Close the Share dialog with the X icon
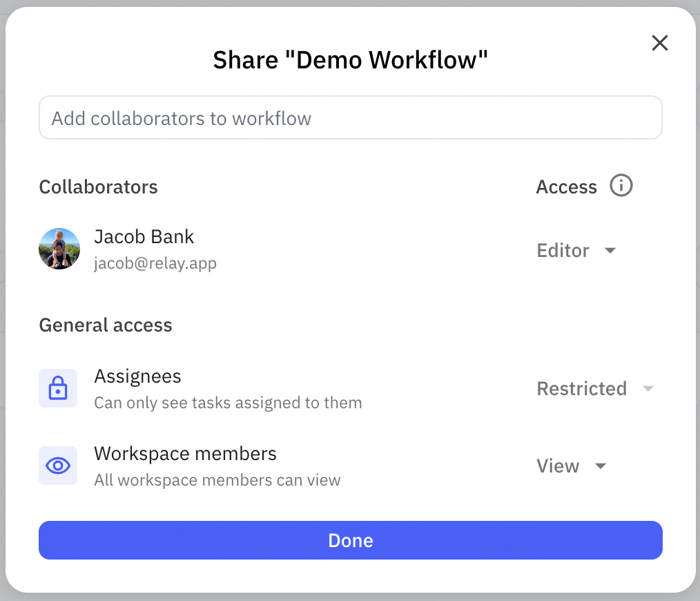 click(x=660, y=44)
